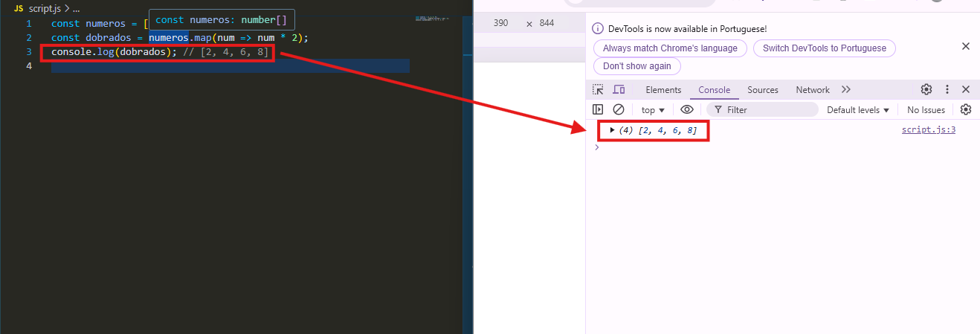Toggle the device toolbar icon
The image size is (980, 334).
pos(619,89)
